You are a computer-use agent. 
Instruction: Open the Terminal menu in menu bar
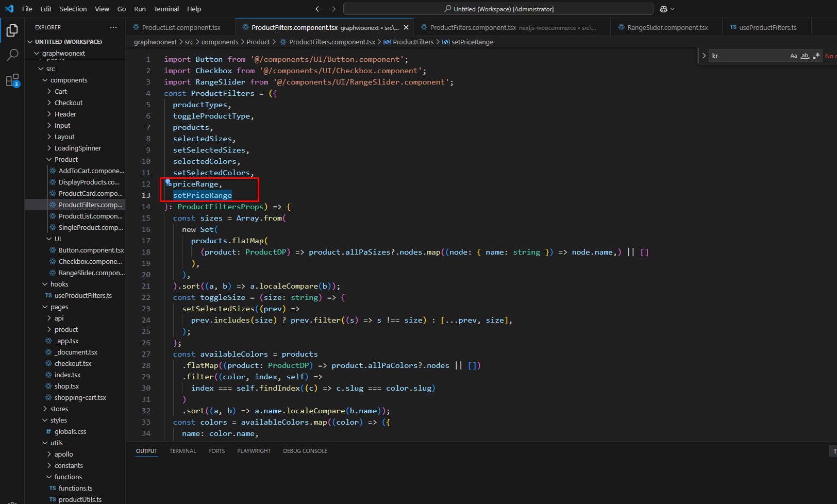(x=166, y=9)
